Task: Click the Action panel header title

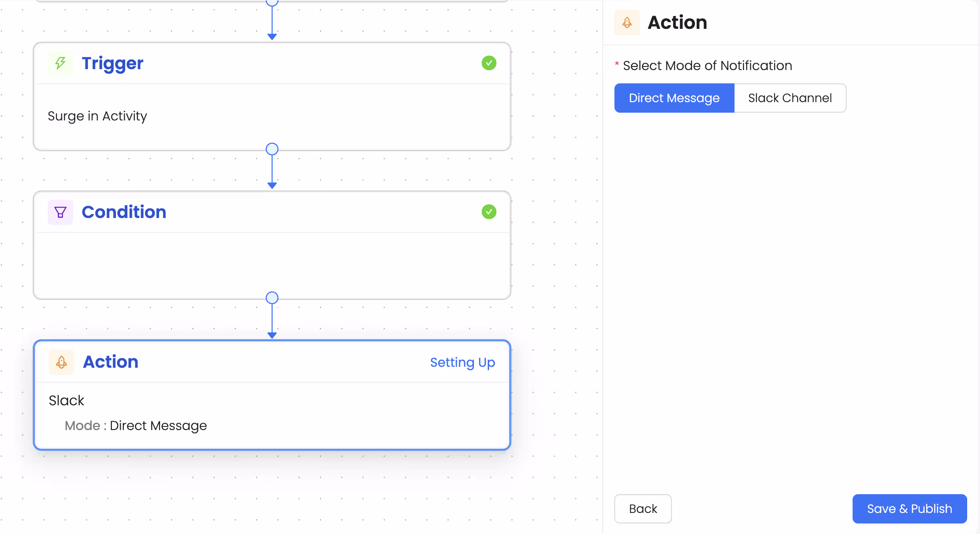Action: 677,22
